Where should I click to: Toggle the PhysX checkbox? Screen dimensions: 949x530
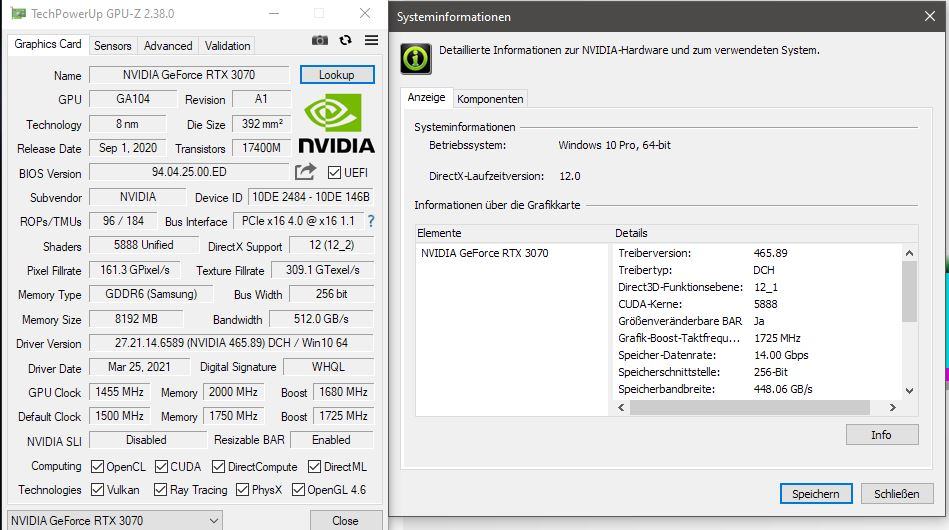point(243,489)
